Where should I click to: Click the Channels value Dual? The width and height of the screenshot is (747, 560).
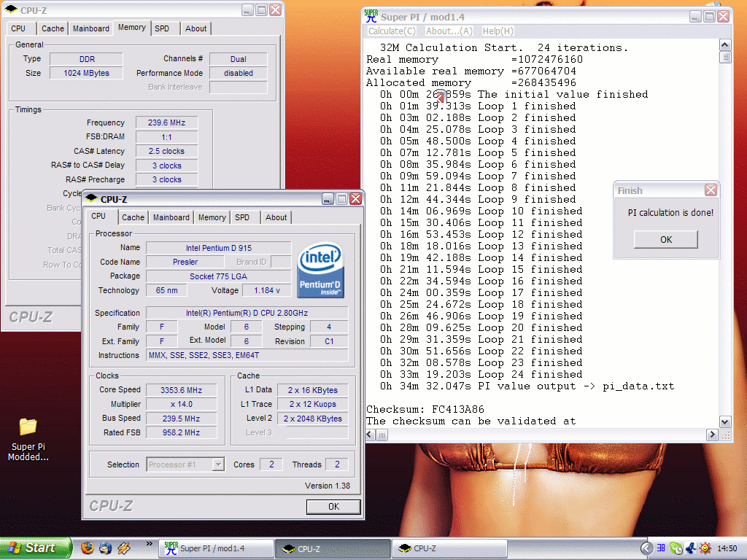pos(239,59)
